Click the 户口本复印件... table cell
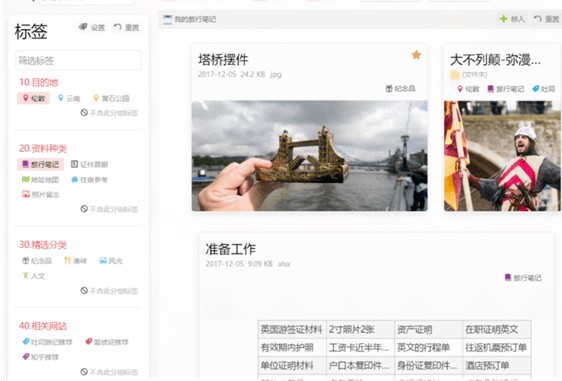The height and width of the screenshot is (381, 562). (x=360, y=366)
